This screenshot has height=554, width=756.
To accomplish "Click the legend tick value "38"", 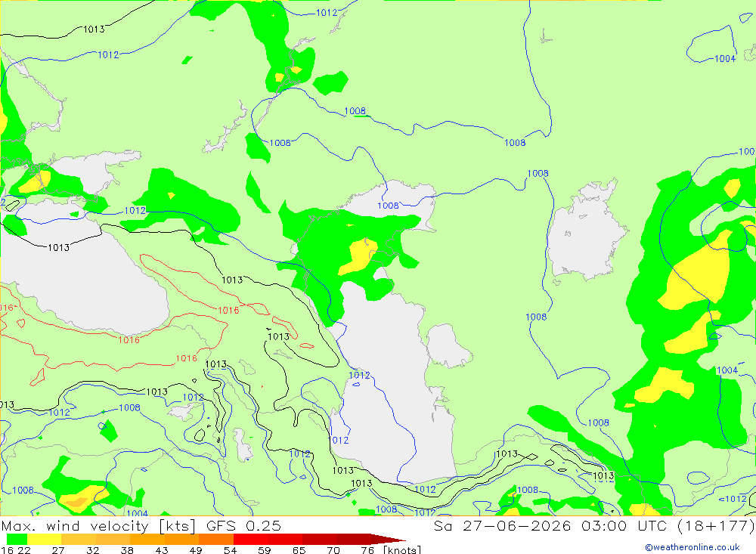I will coord(127,550).
